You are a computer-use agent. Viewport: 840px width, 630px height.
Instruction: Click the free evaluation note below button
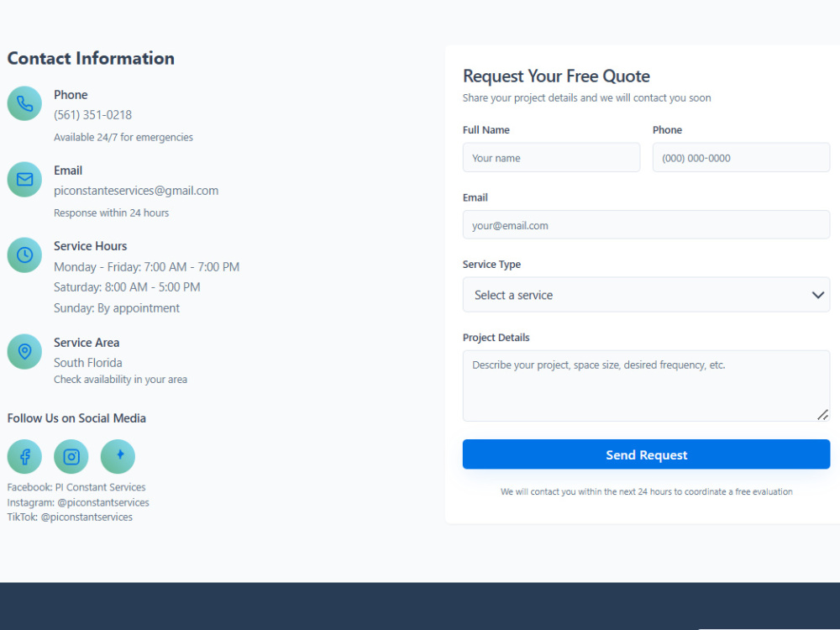pyautogui.click(x=646, y=491)
